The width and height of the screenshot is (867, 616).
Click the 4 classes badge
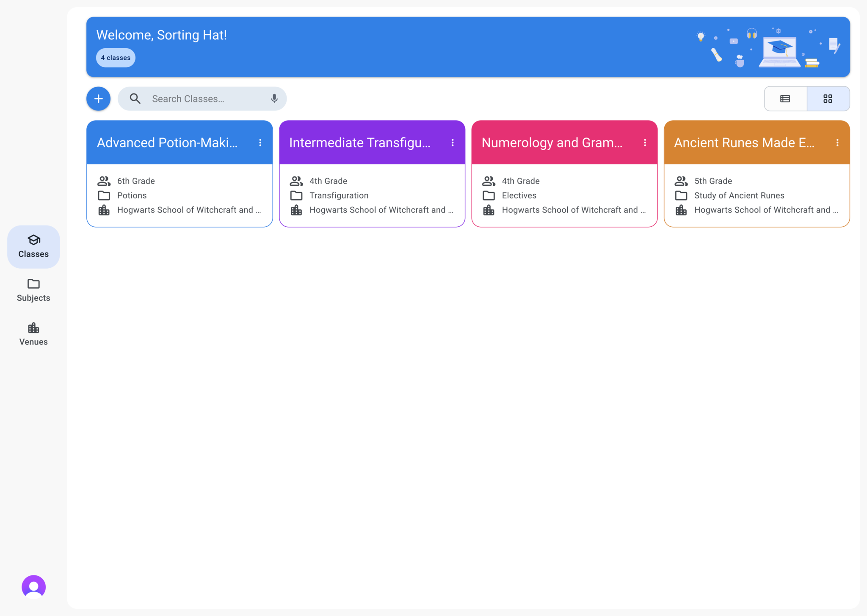(116, 58)
